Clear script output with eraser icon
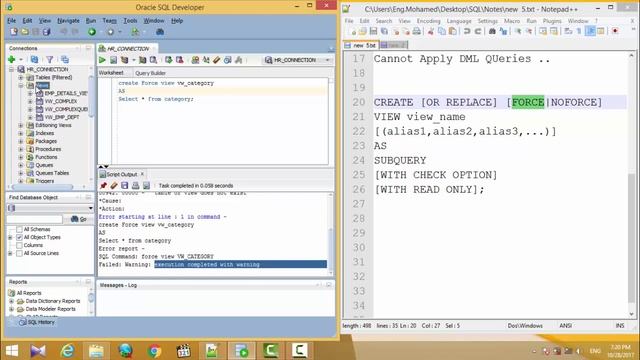 click(x=114, y=185)
